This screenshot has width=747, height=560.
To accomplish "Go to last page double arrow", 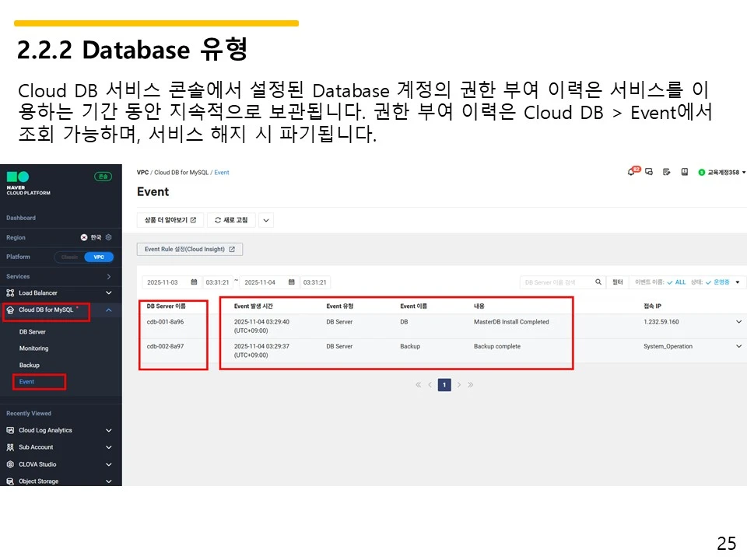I will (471, 385).
